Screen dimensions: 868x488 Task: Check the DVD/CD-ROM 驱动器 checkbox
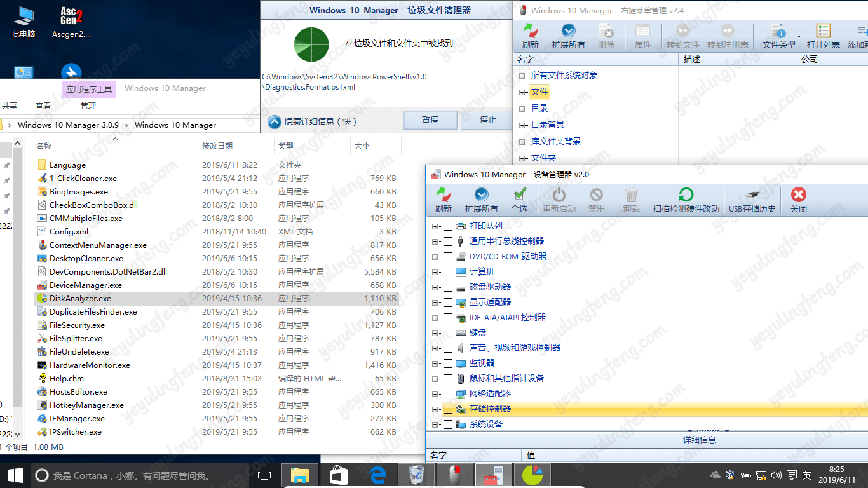click(448, 257)
